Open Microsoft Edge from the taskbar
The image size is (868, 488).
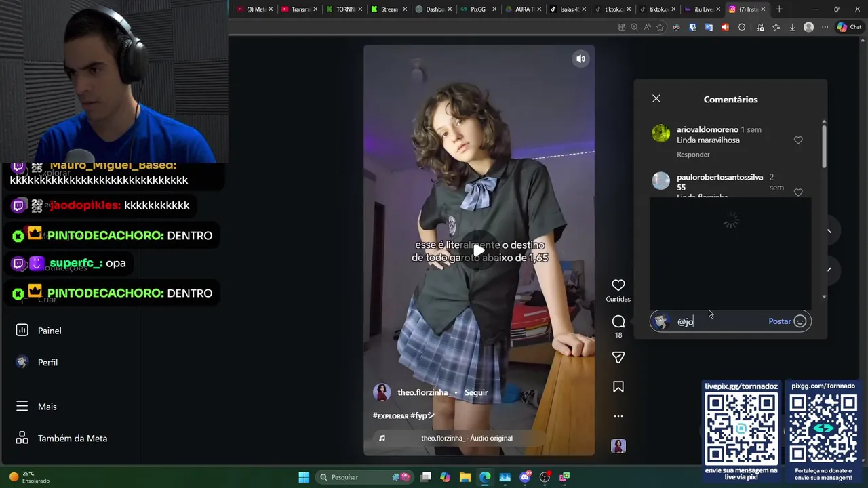[485, 477]
